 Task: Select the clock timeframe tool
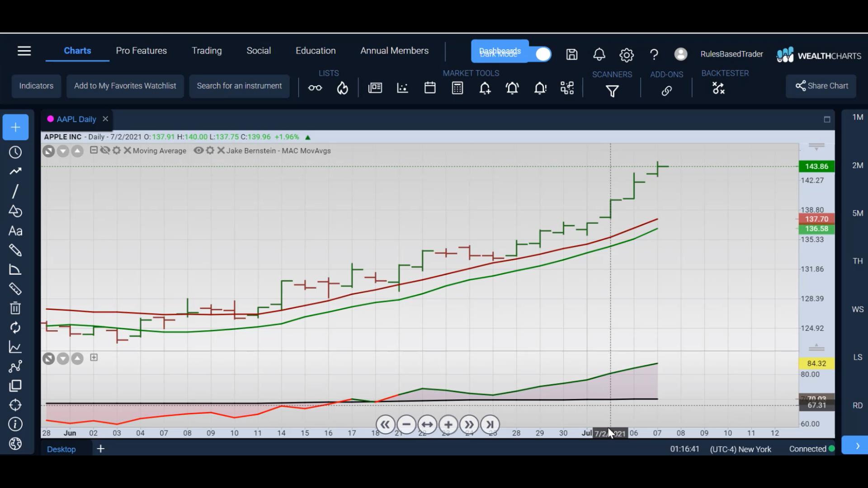click(x=15, y=152)
